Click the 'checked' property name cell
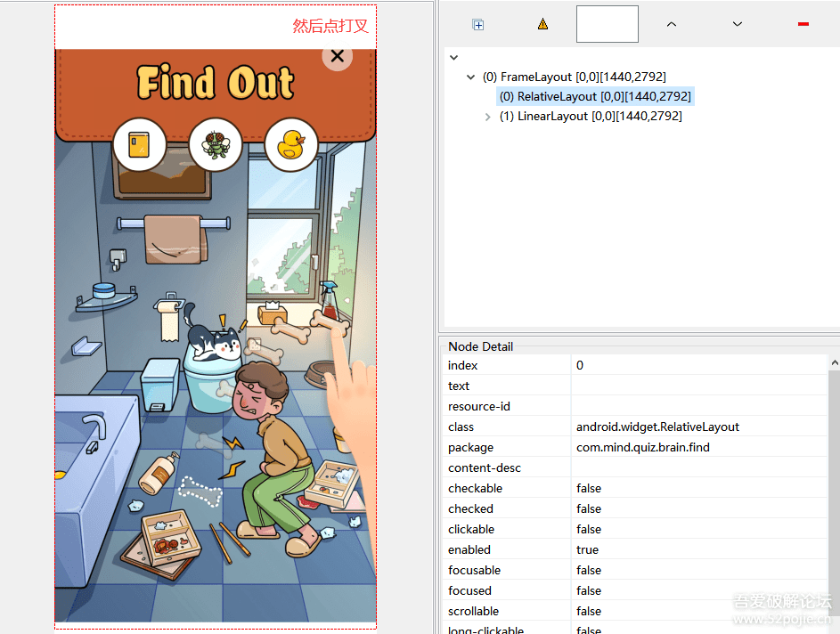This screenshot has width=840, height=634. coord(506,508)
